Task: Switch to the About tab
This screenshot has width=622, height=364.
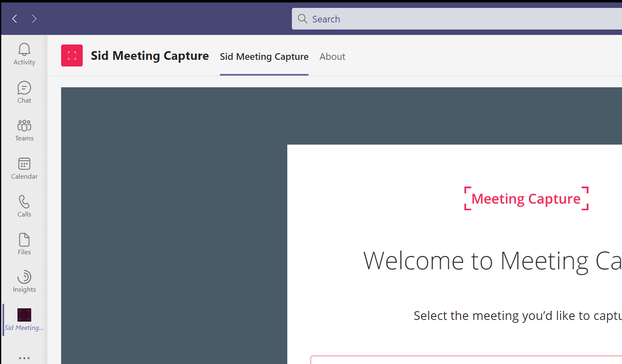Action: click(x=332, y=57)
